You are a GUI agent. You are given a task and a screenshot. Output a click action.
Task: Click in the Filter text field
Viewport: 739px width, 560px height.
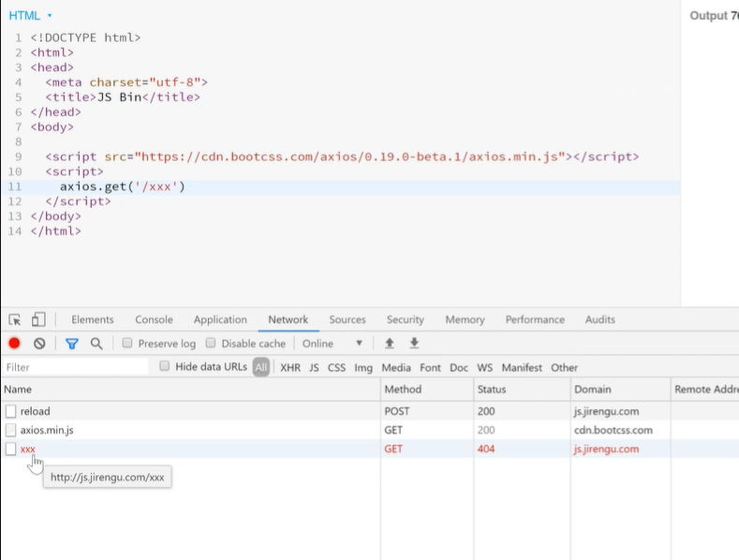coord(75,368)
